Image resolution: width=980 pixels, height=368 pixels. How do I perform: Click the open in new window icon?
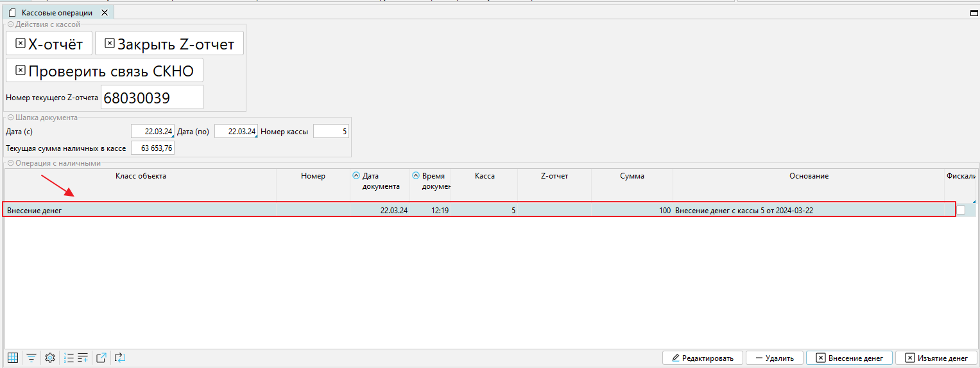pos(101,358)
